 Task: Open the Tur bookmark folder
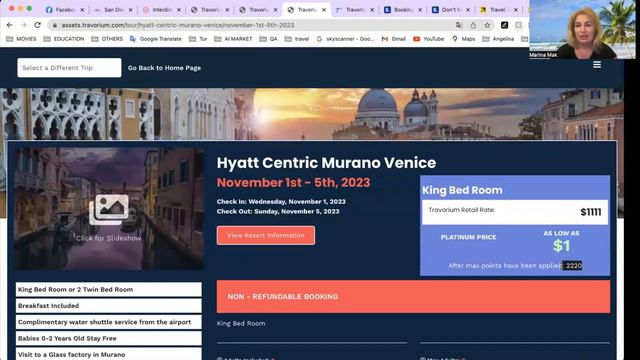(198, 39)
